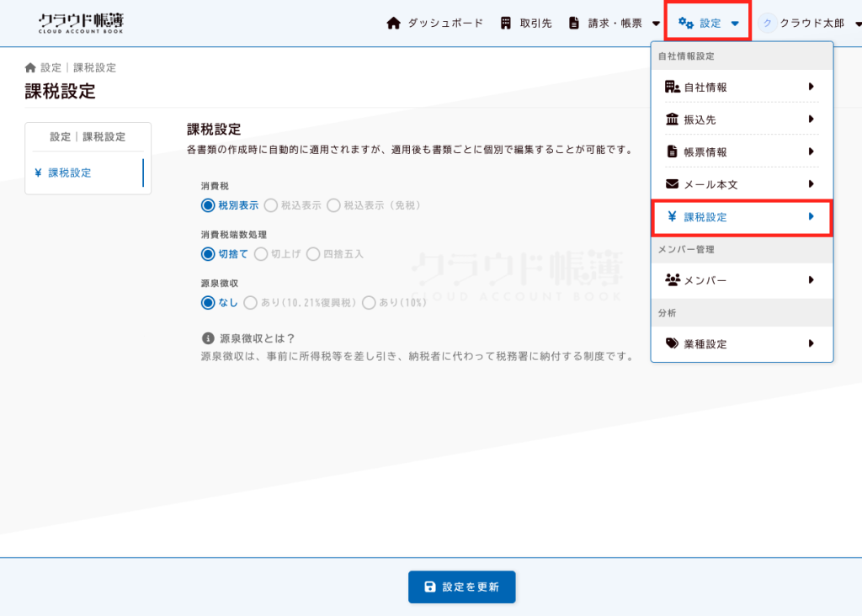Screen dimensions: 862x616
Task: Click the building icon for 取引先
Action: point(506,23)
